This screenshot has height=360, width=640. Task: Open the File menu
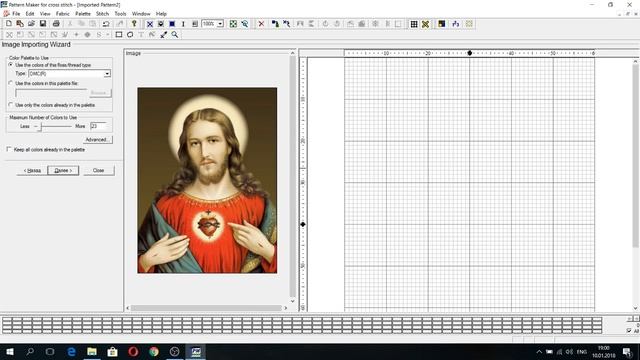[x=16, y=13]
